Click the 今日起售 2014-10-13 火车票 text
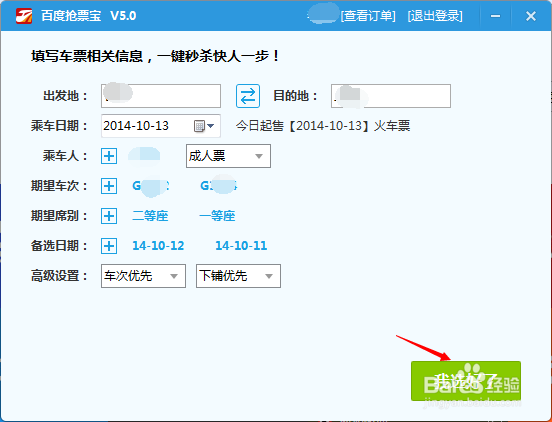The image size is (552, 422). (323, 126)
